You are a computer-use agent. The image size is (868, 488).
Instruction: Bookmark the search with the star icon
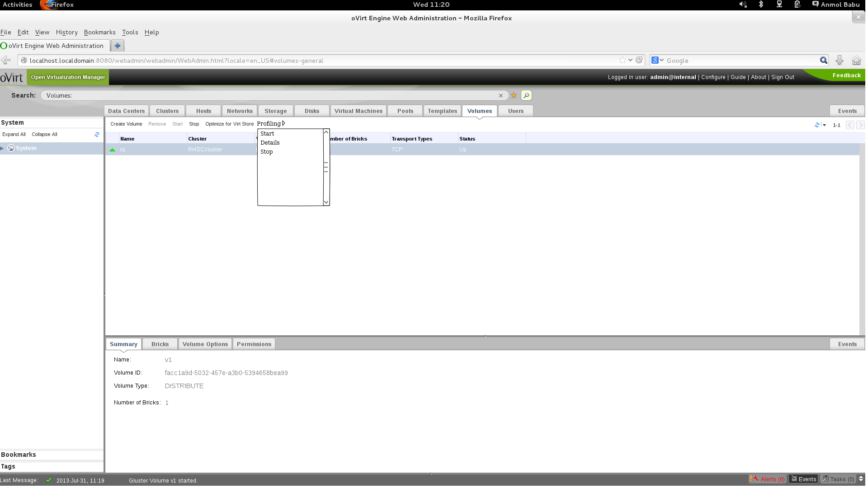[x=514, y=95]
